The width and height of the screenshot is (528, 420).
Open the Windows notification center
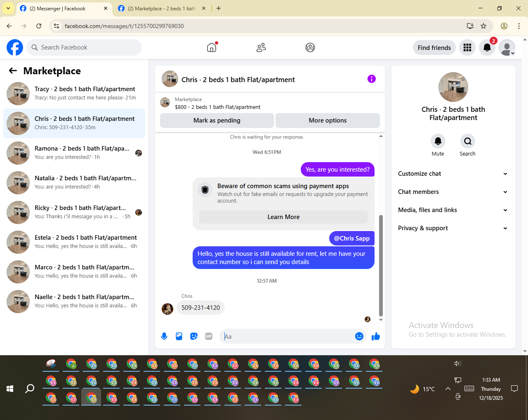514,389
